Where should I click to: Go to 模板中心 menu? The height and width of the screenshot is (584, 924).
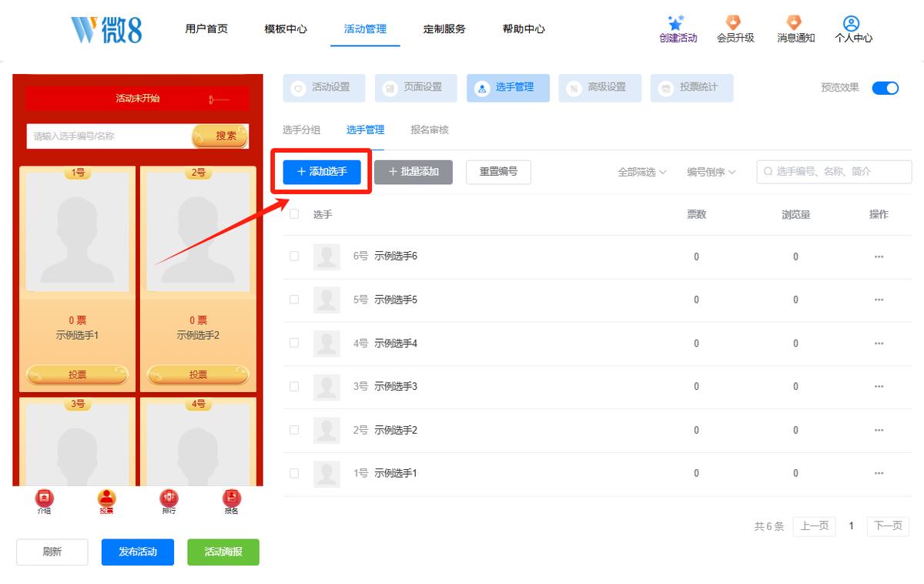click(x=286, y=29)
